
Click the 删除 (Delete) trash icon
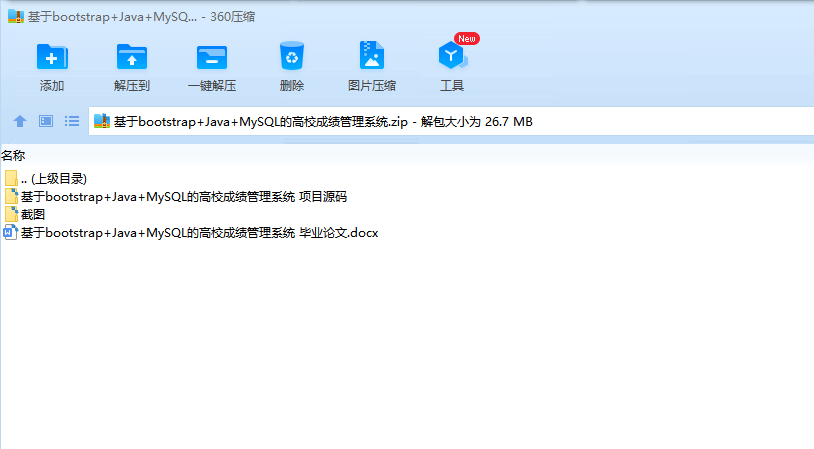tap(292, 56)
